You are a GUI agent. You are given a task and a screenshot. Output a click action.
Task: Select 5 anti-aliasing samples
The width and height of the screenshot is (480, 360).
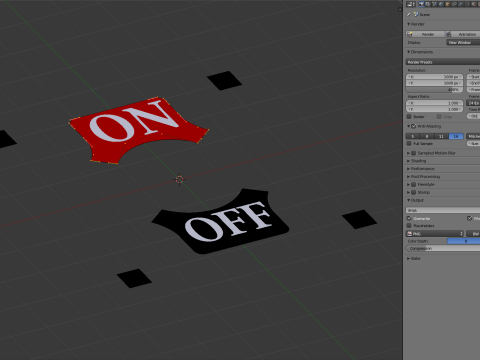413,136
